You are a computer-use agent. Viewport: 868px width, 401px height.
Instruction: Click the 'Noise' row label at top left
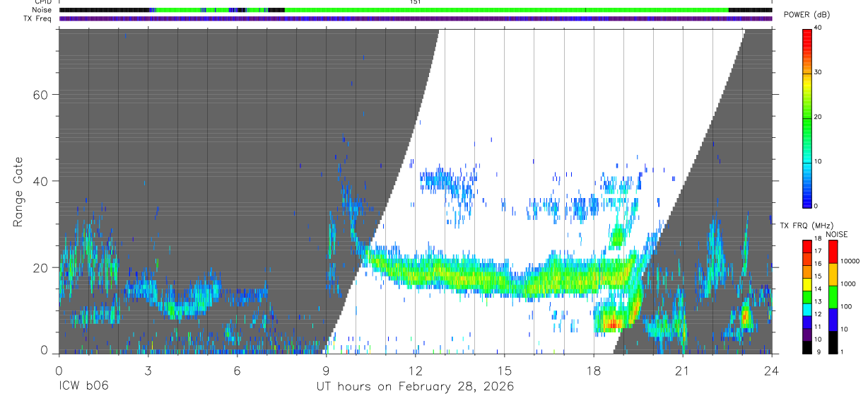(42, 10)
